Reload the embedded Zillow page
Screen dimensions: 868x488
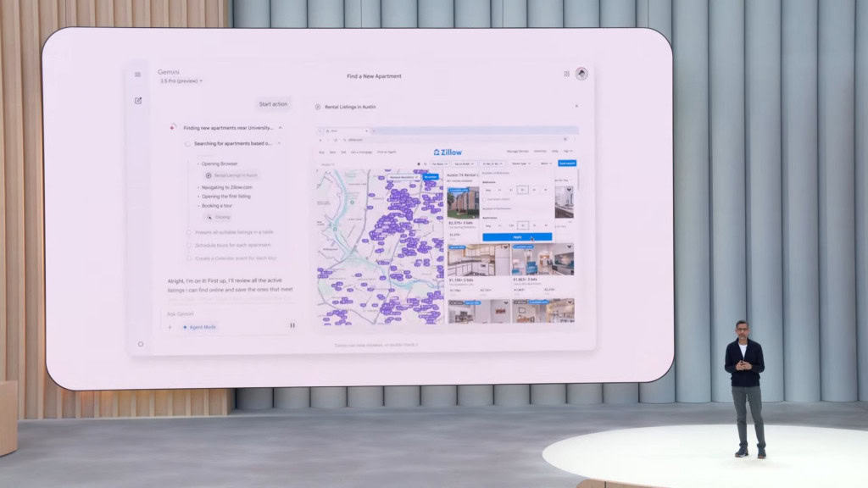coord(336,140)
